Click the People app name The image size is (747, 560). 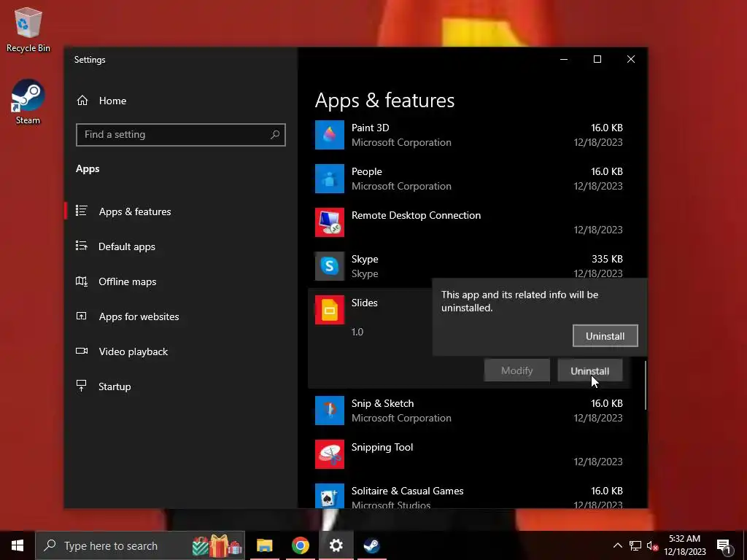point(367,171)
